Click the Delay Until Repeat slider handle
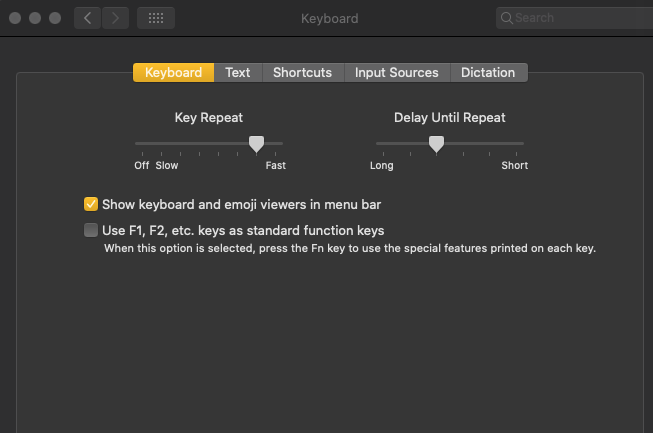Screen dimensions: 653x433 (x=436, y=144)
